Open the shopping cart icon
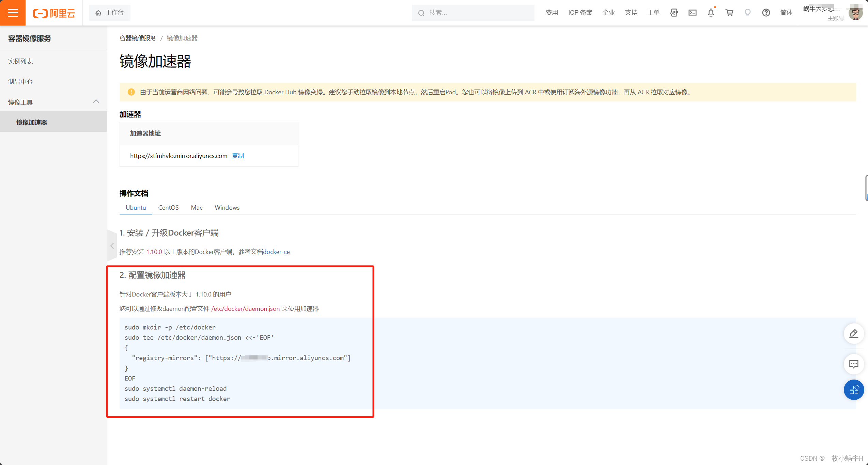The width and height of the screenshot is (868, 465). pyautogui.click(x=729, y=13)
